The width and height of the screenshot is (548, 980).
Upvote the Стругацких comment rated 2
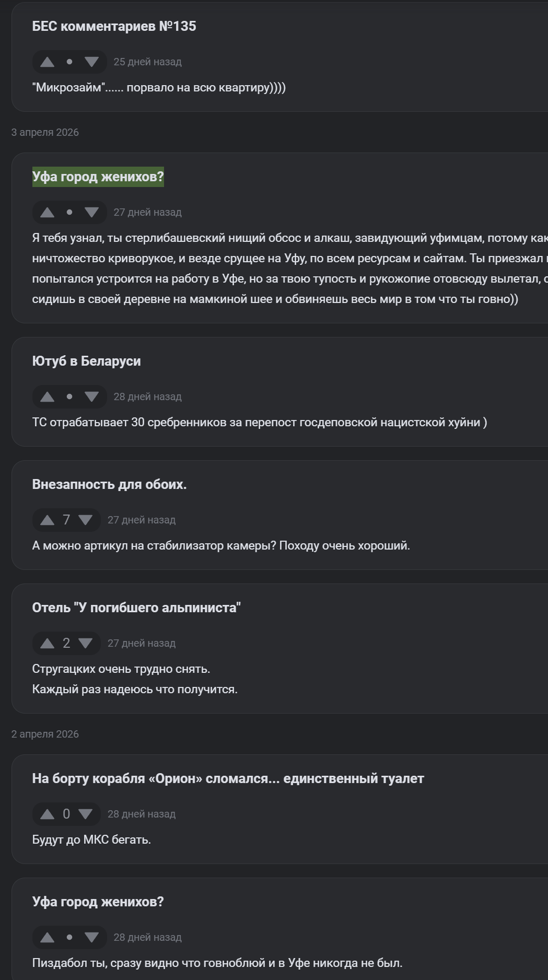point(48,644)
